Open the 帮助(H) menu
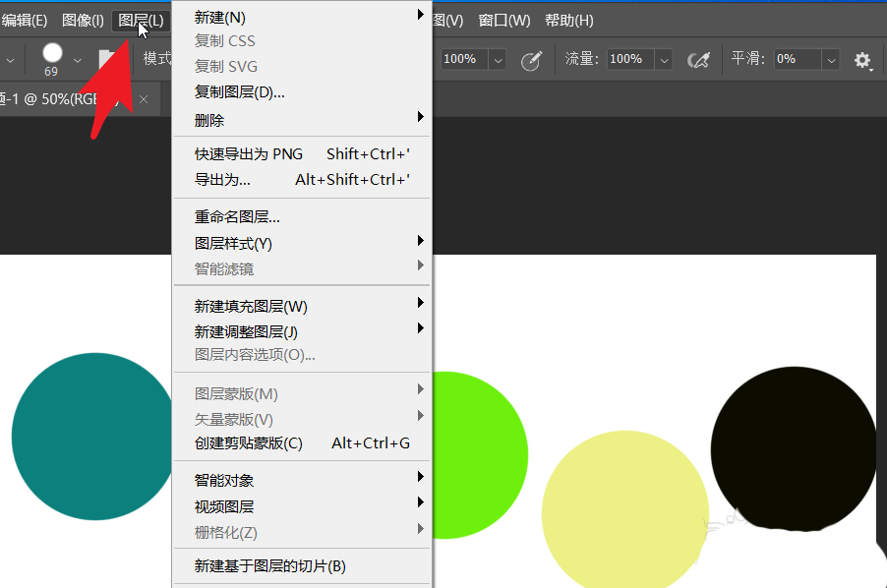Image resolution: width=887 pixels, height=588 pixels. tap(568, 20)
